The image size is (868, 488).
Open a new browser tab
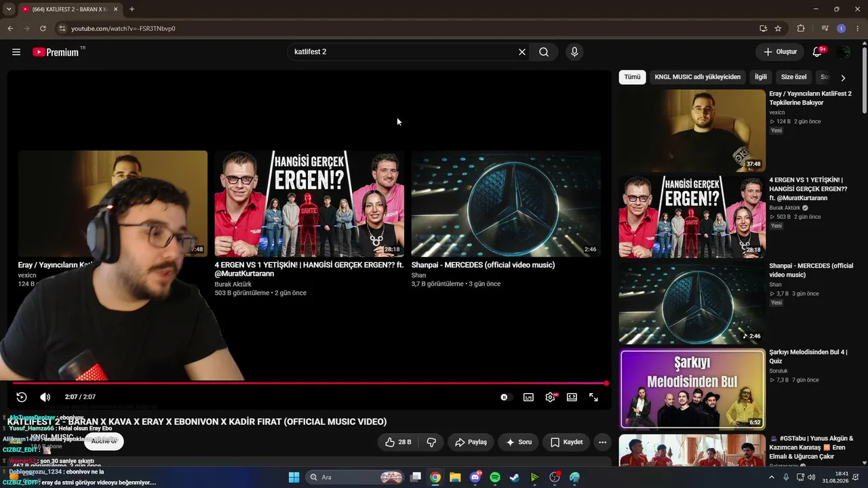point(132,9)
